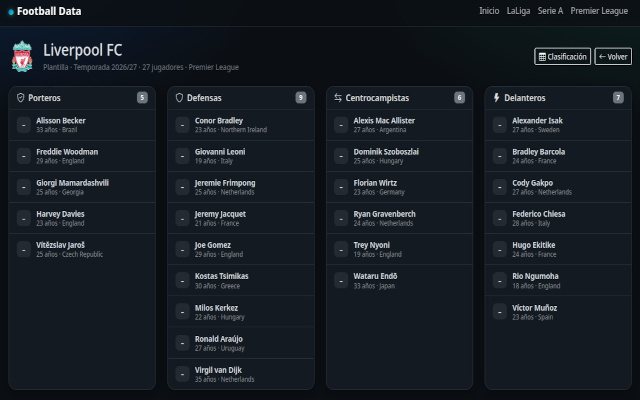Viewport: 640px width, 400px height.
Task: Click the number badge next to Alisson Becker
Action: click(24, 125)
